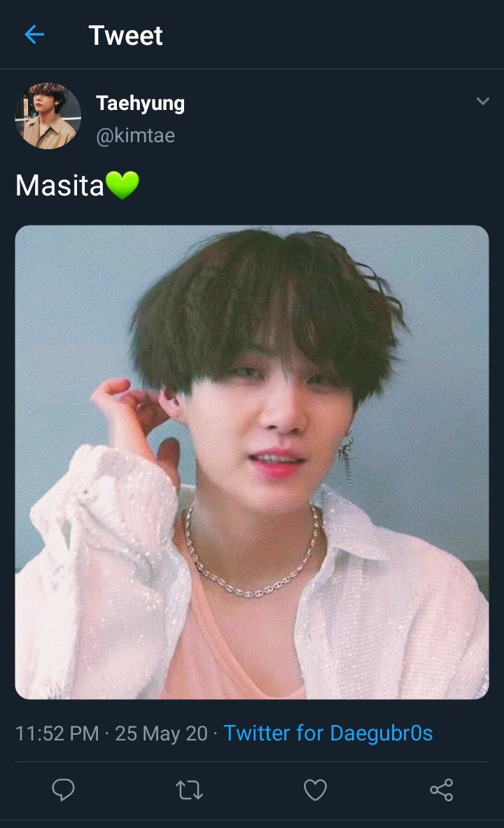
Task: Open the attached photo fullscreen
Action: (252, 462)
